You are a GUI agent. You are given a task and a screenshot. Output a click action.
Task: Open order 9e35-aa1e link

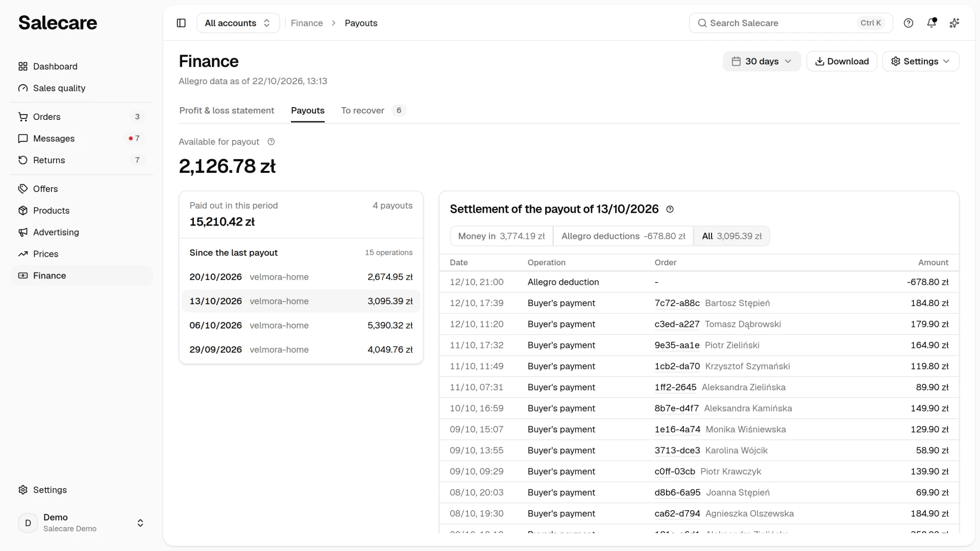677,345
